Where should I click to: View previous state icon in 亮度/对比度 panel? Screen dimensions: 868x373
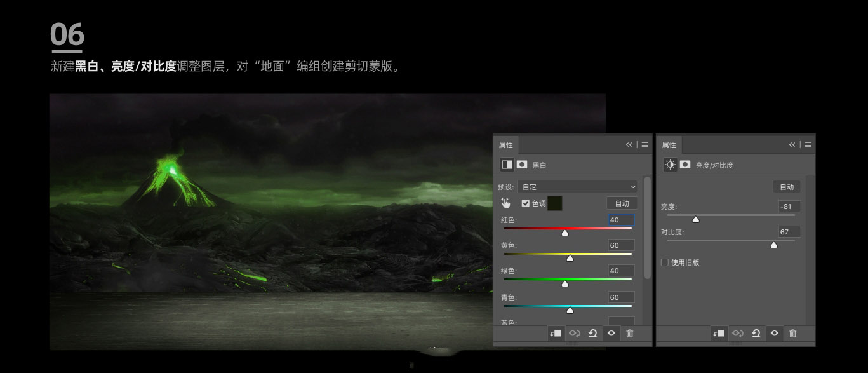pos(737,333)
